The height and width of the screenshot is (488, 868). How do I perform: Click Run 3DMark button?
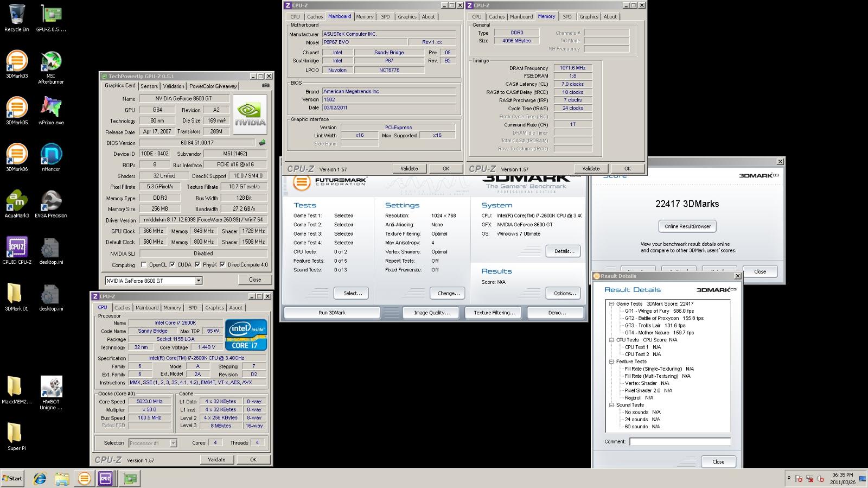click(x=332, y=313)
